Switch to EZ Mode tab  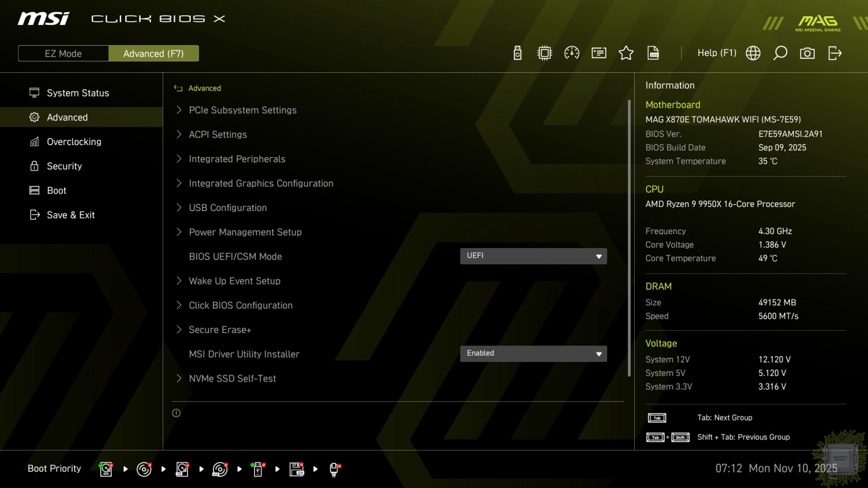pos(63,53)
